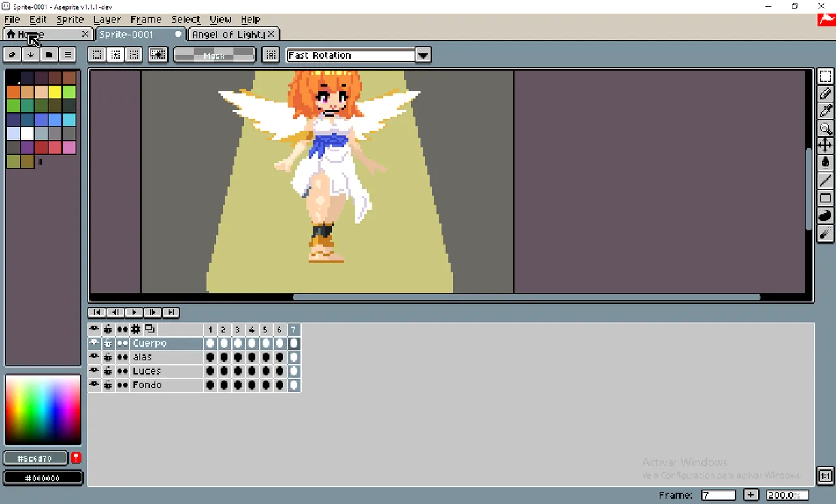Open the Frame menu

click(x=146, y=20)
